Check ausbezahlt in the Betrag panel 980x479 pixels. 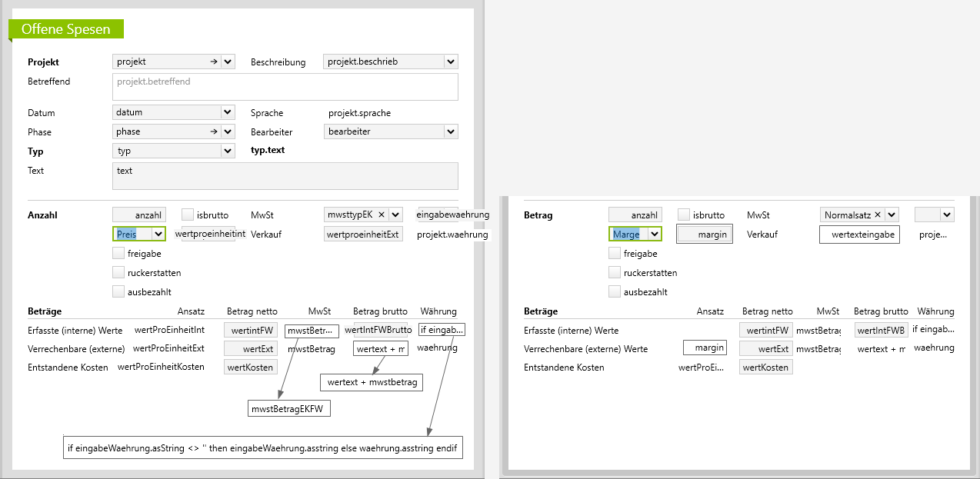(615, 292)
